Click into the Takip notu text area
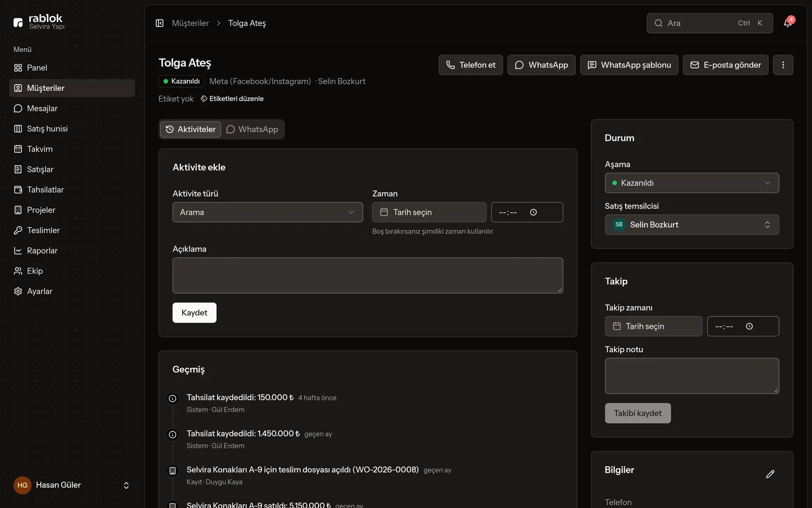 point(692,376)
